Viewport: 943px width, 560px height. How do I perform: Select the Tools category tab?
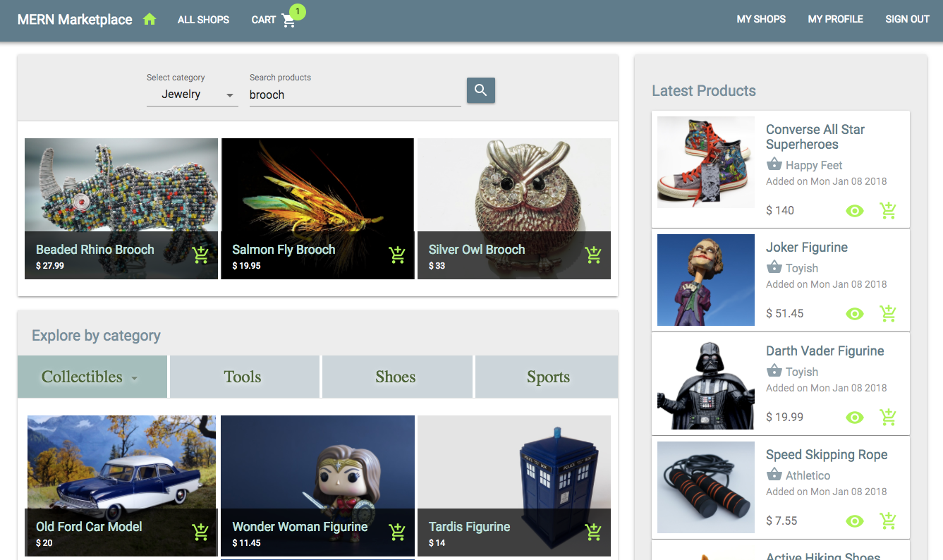tap(243, 377)
